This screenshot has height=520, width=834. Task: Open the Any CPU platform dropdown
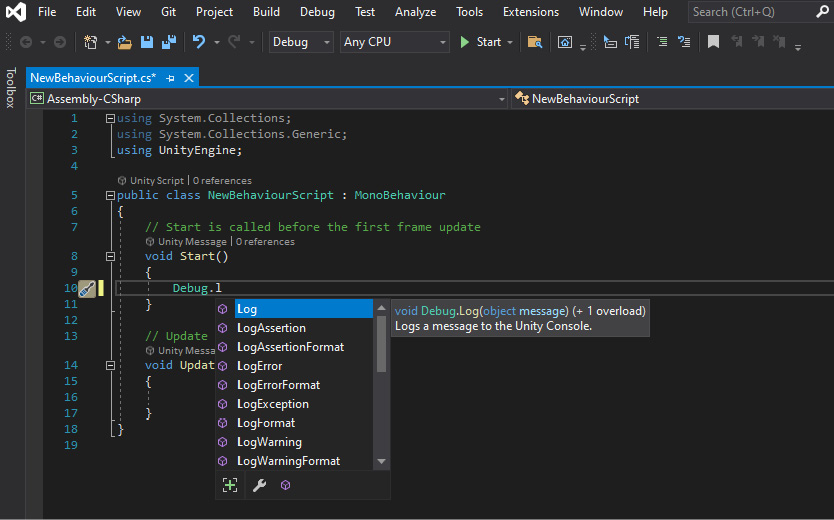[394, 42]
